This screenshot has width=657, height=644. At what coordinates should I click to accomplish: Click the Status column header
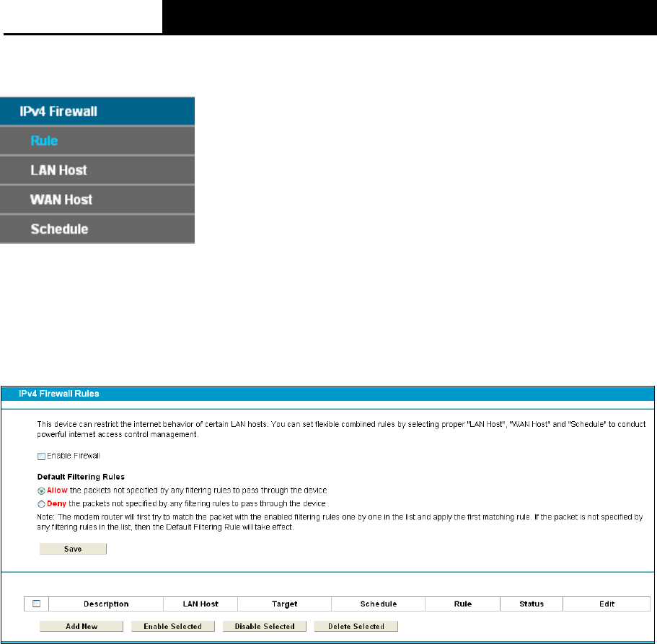click(532, 604)
